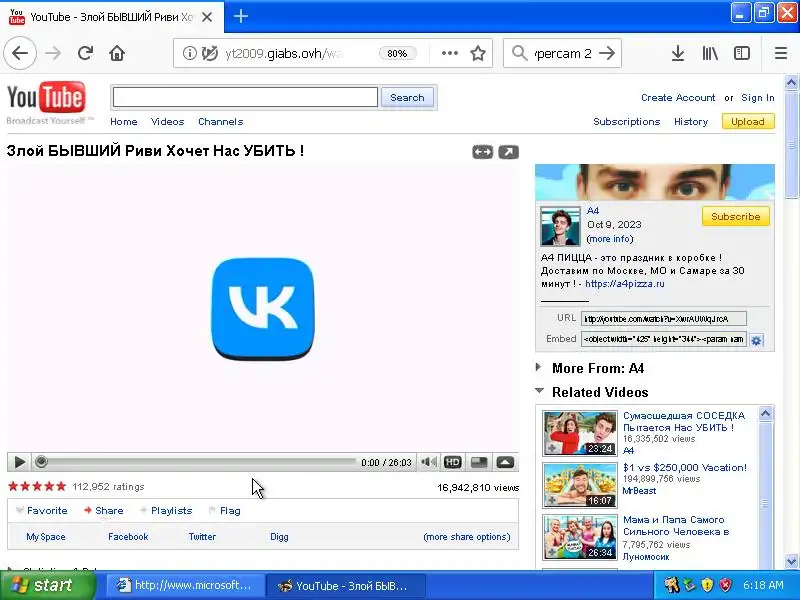This screenshot has width=800, height=600.
Task: Click Create Account link
Action: tap(678, 97)
